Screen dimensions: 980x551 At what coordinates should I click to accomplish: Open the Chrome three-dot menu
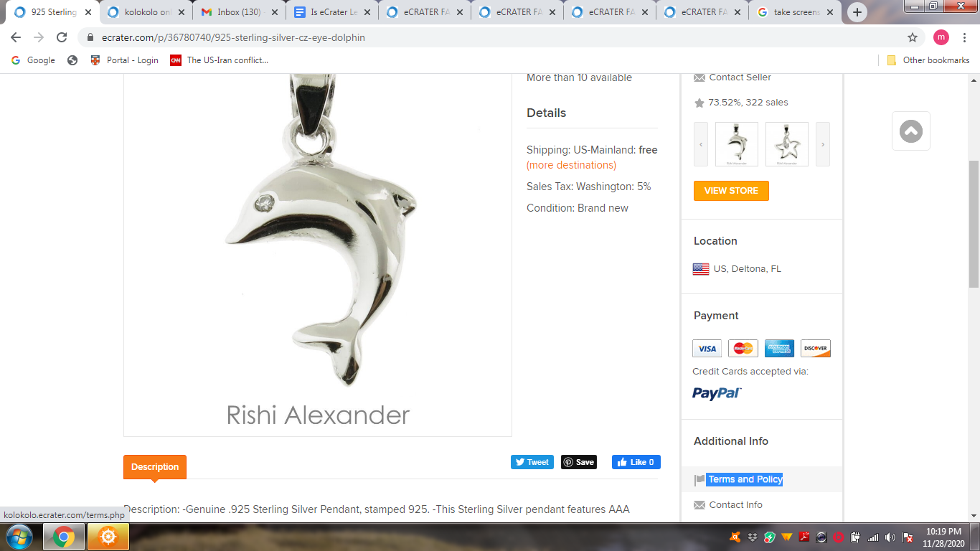tap(964, 37)
